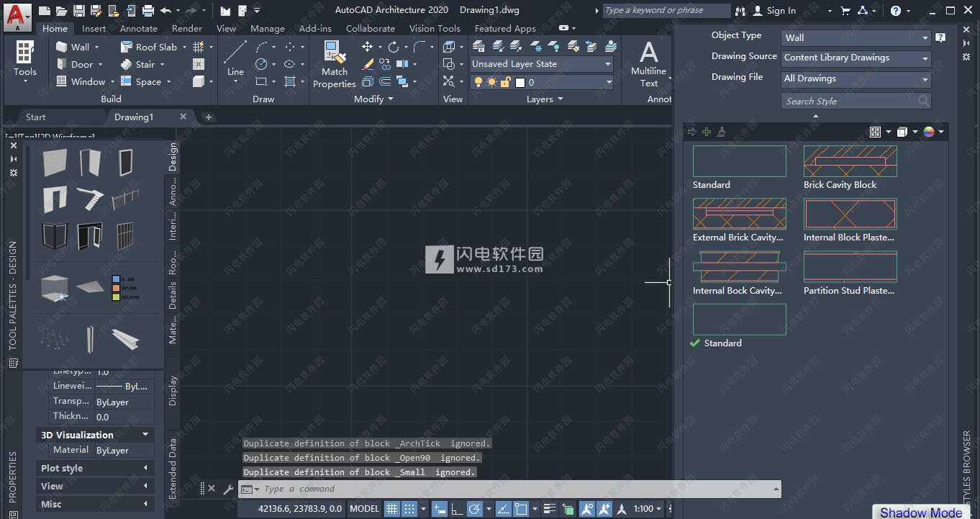Open the Drawing Source dropdown
980x519 pixels.
point(856,58)
